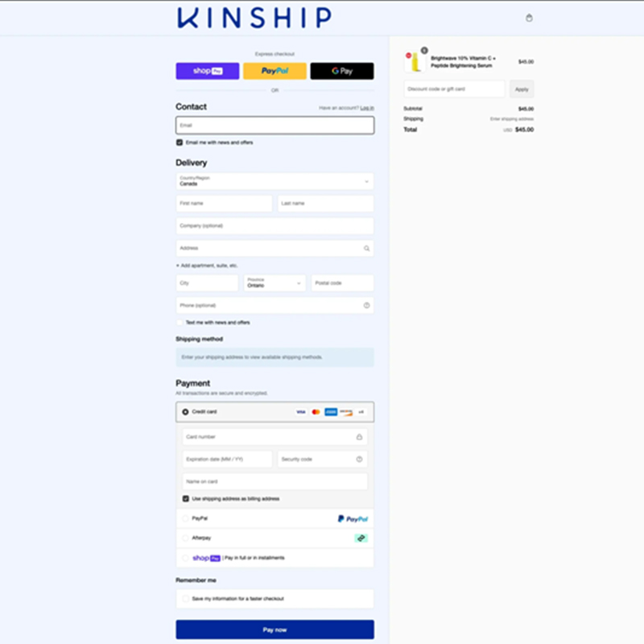Click the discount code input field
The width and height of the screenshot is (644, 644).
click(x=453, y=89)
